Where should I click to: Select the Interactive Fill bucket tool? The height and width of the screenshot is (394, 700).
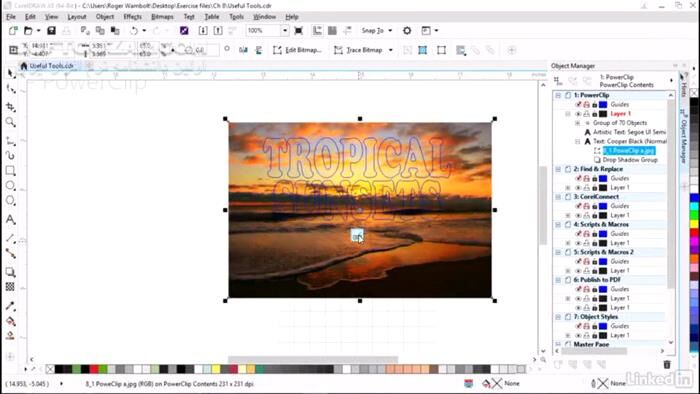[x=11, y=321]
